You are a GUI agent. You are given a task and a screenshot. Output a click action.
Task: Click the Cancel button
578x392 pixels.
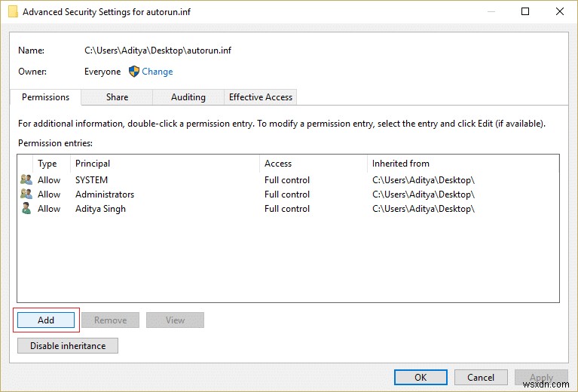coord(481,378)
